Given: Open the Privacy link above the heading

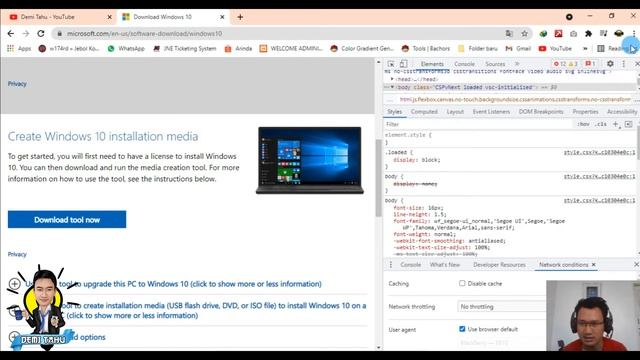Looking at the screenshot, I should point(17,84).
